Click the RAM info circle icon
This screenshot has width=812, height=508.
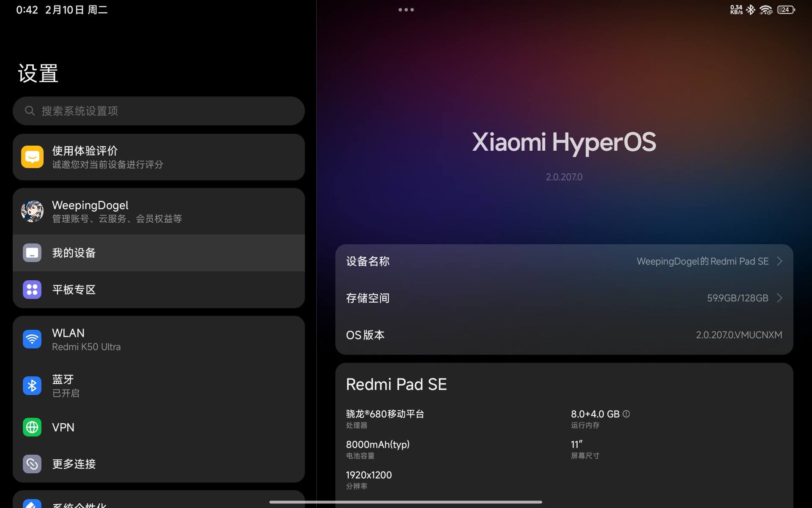click(x=626, y=414)
